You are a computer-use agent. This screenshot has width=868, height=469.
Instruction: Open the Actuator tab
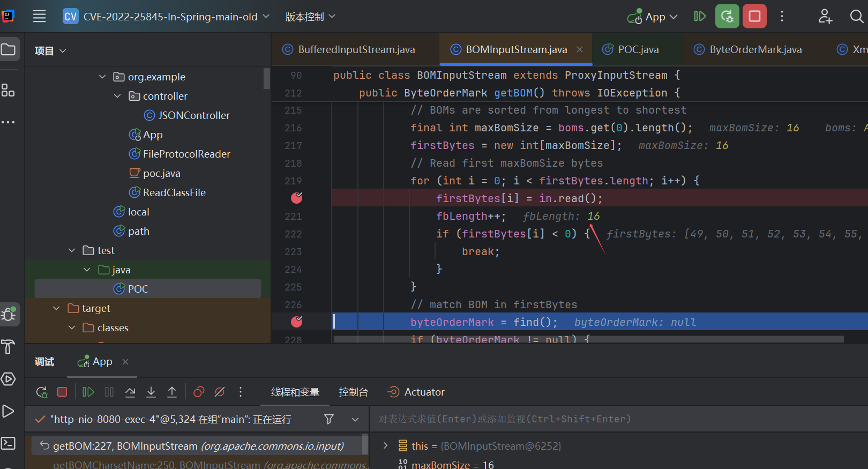coord(416,392)
